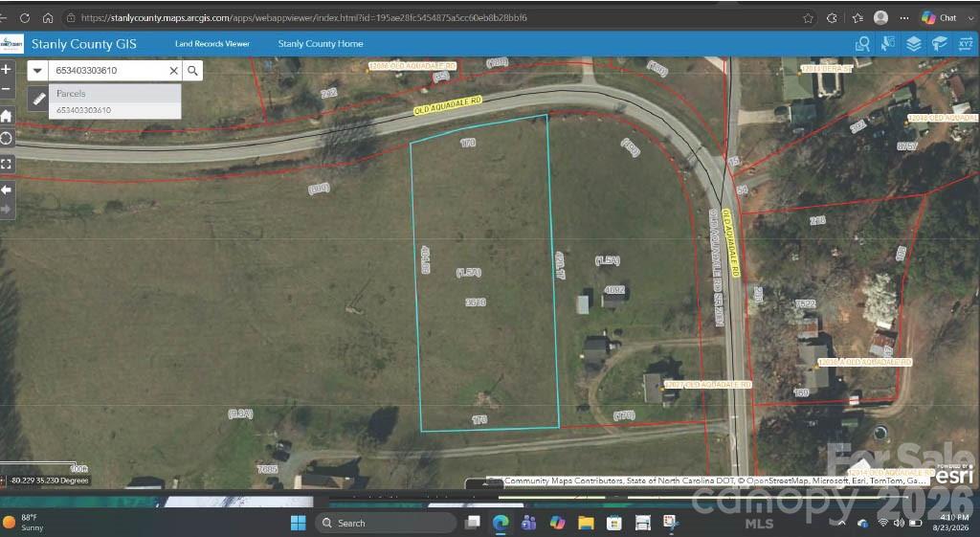980x537 pixels.
Task: Expand the search source dropdown arrow
Action: pyautogui.click(x=37, y=71)
